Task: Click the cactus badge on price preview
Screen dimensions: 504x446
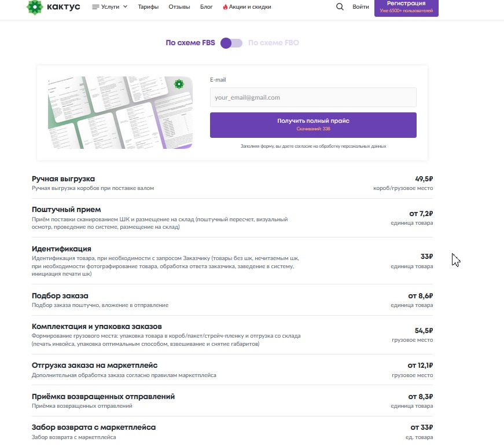Action: pyautogui.click(x=179, y=84)
